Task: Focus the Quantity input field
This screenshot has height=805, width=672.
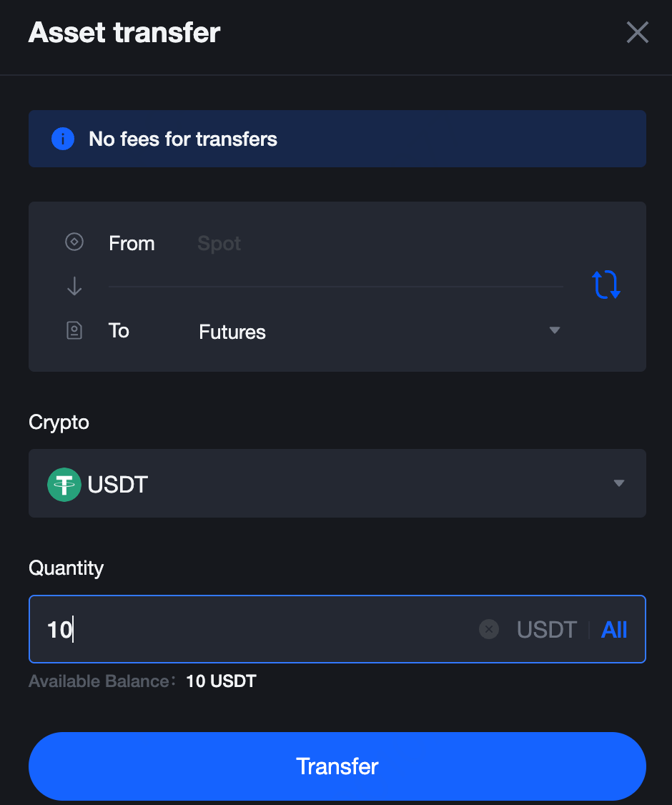Action: point(337,629)
